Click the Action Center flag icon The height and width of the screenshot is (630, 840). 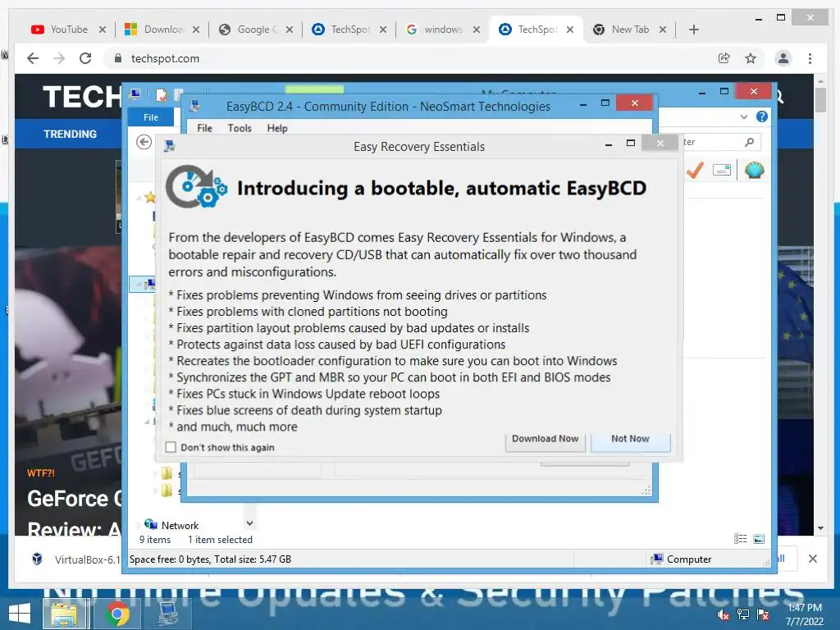point(762,614)
